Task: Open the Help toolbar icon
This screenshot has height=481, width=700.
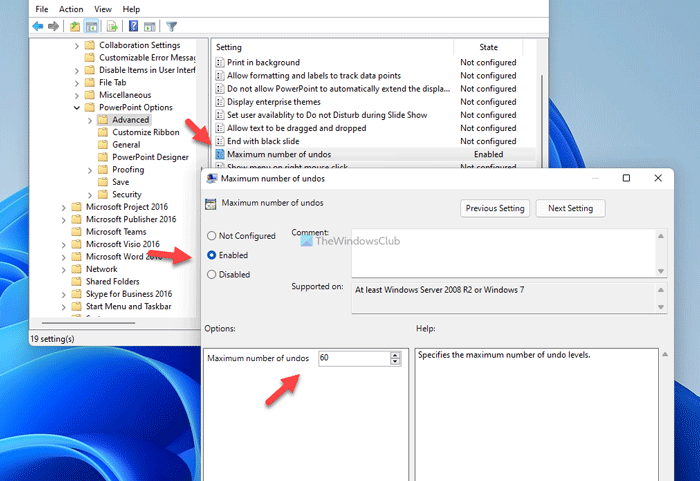Action: [x=133, y=26]
